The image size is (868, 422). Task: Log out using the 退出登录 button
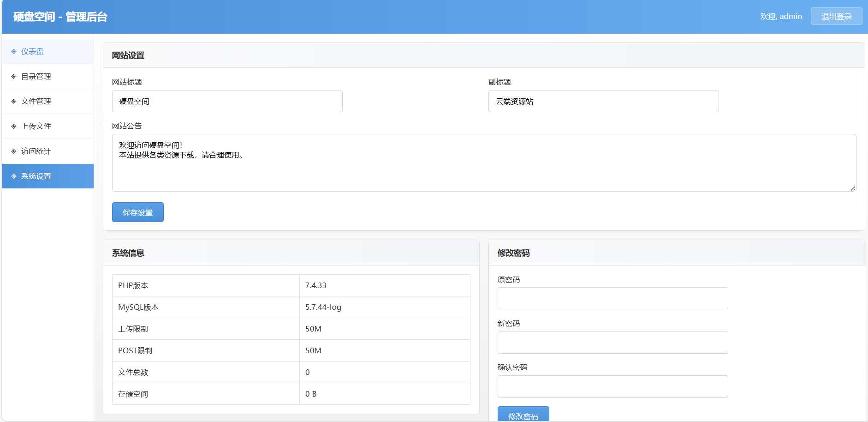tap(836, 17)
